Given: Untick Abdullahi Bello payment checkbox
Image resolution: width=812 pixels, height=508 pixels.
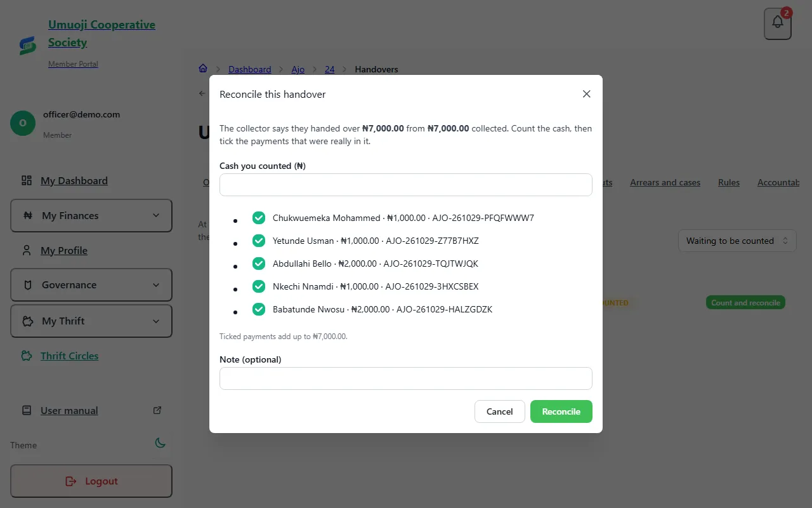Looking at the screenshot, I should point(259,264).
